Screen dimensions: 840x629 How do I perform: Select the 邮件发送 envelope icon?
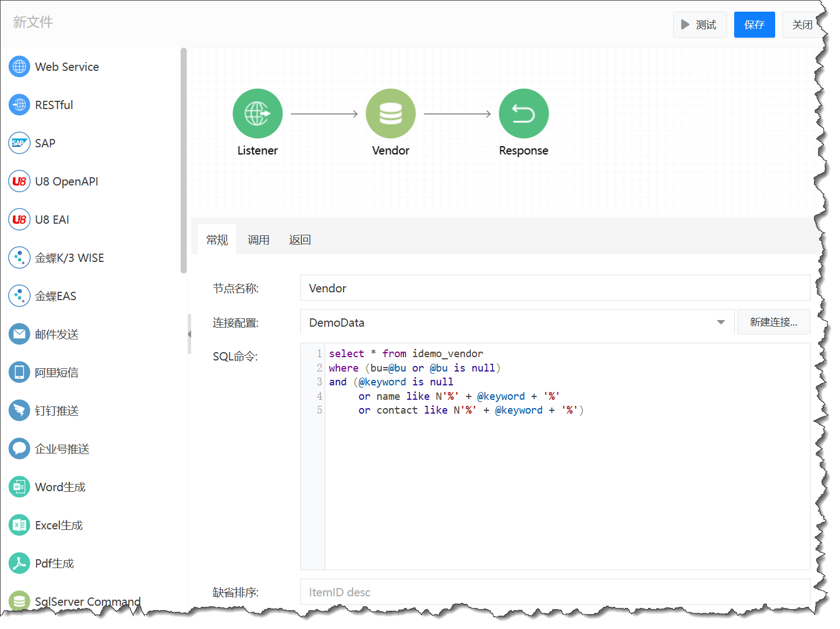tap(19, 334)
